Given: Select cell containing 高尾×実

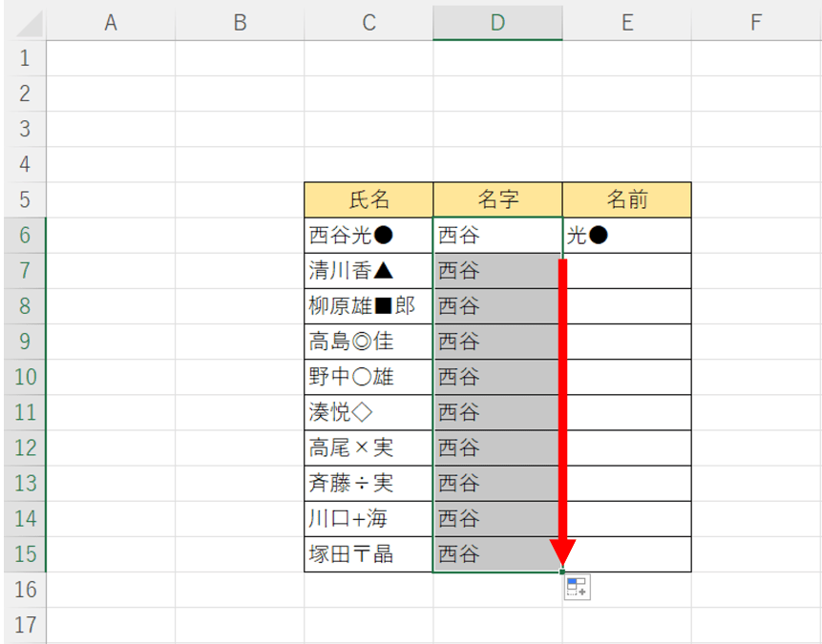Looking at the screenshot, I should (369, 448).
